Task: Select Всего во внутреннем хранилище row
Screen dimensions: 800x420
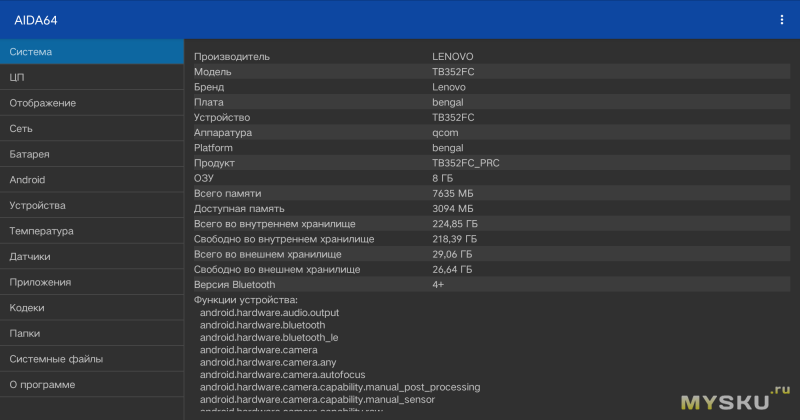Action: (491, 224)
